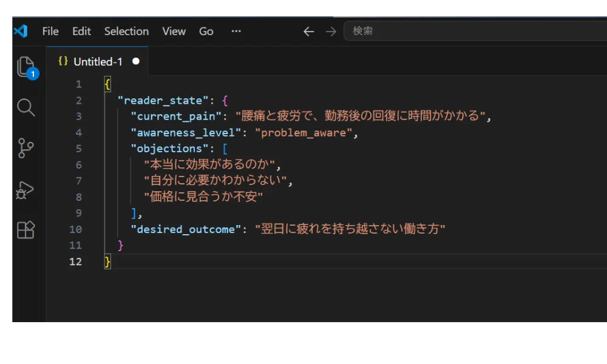
Task: Click the "current_pain" key
Action: tap(176, 116)
